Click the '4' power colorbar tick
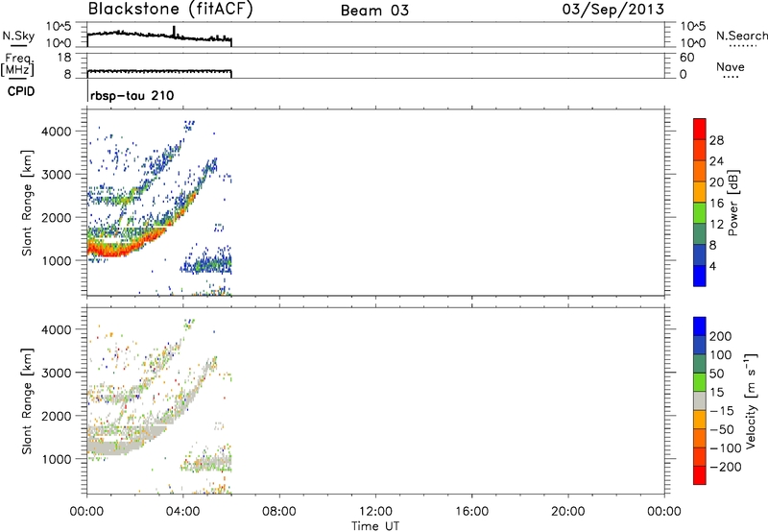The width and height of the screenshot is (768, 532). [x=712, y=266]
